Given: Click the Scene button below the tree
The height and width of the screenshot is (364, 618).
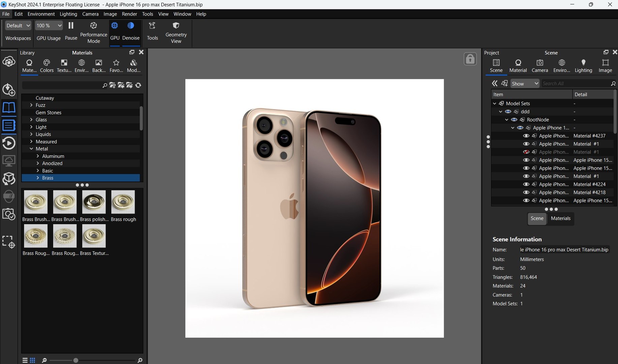Looking at the screenshot, I should coord(537,218).
